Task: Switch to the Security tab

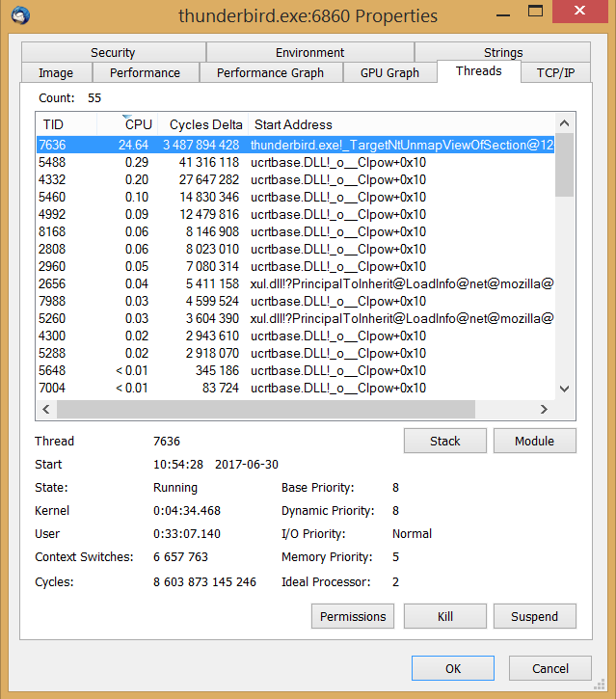Action: point(113,52)
